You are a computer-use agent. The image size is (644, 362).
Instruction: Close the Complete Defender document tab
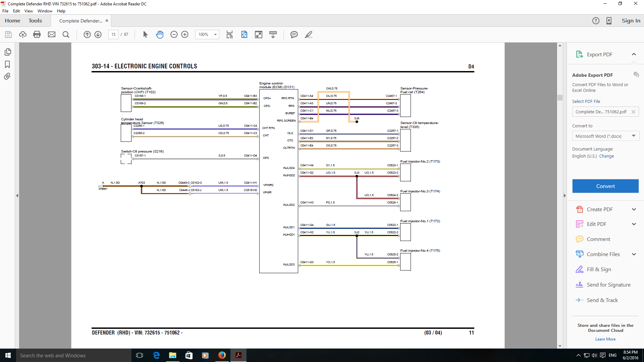click(x=107, y=21)
